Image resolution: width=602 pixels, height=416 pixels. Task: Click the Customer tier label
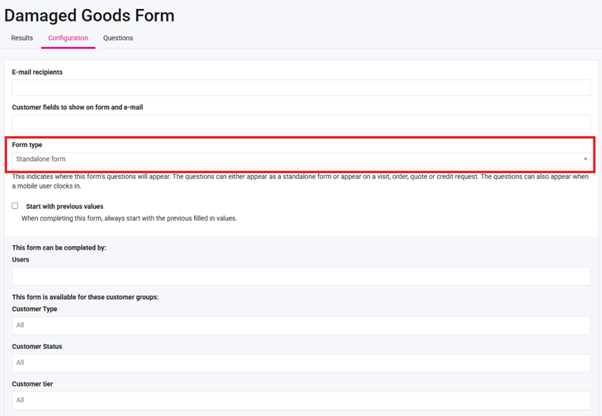(x=33, y=383)
